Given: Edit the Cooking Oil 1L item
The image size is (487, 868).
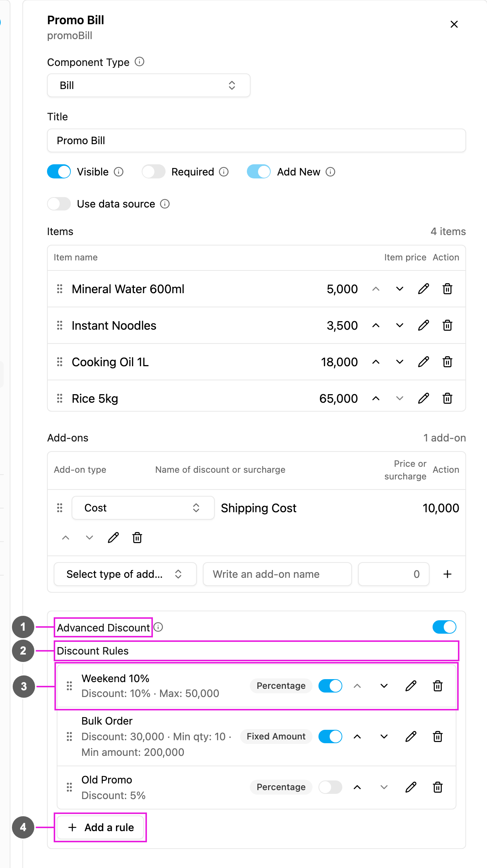Looking at the screenshot, I should tap(424, 362).
